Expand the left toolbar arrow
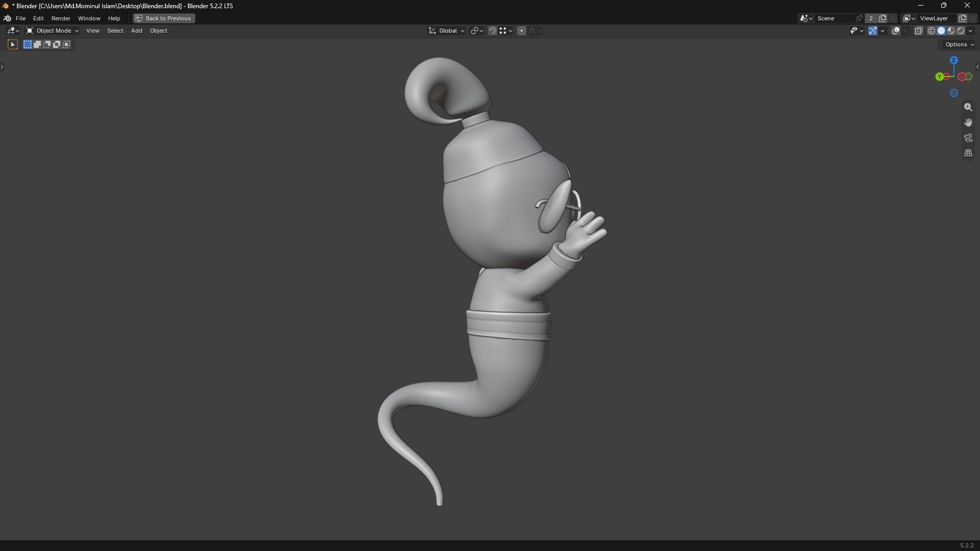980x551 pixels. 2,67
